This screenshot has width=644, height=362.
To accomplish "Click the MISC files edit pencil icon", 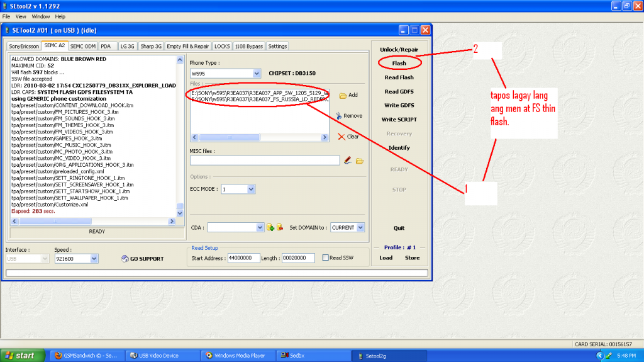I will (x=348, y=161).
